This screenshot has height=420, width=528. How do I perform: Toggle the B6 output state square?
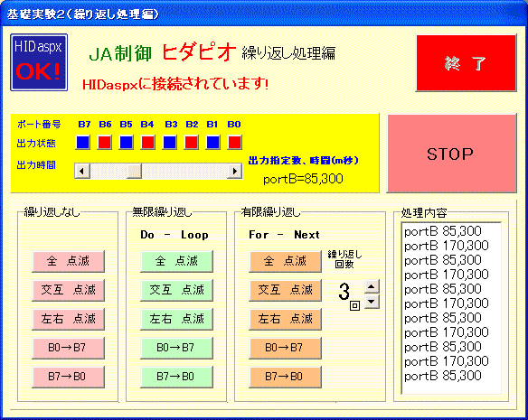(104, 143)
